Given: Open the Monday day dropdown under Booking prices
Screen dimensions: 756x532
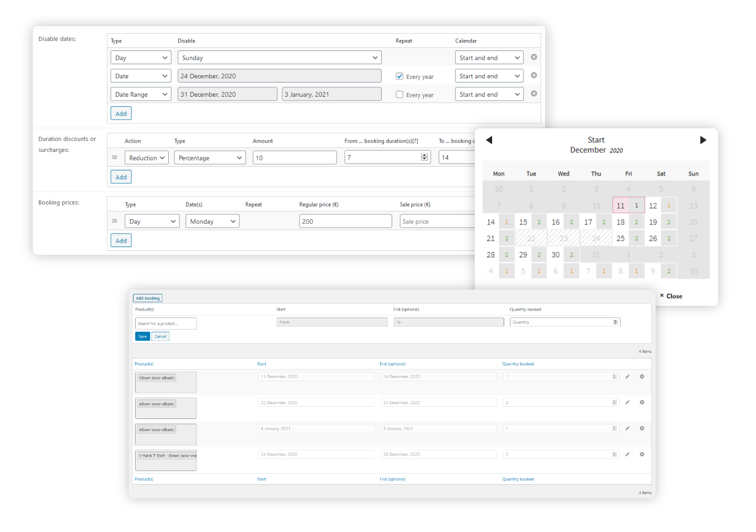Looking at the screenshot, I should coord(212,221).
